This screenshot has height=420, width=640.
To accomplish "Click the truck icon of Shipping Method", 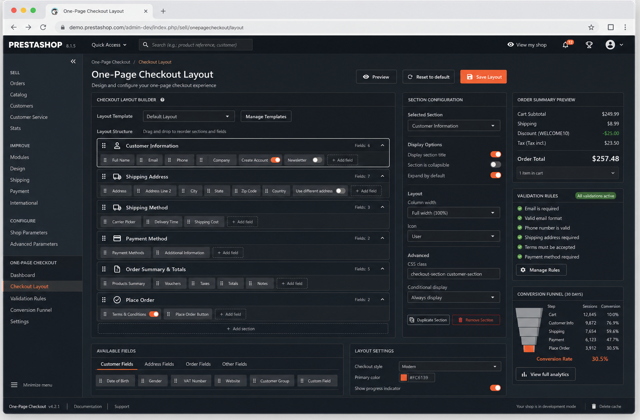I will point(117,207).
